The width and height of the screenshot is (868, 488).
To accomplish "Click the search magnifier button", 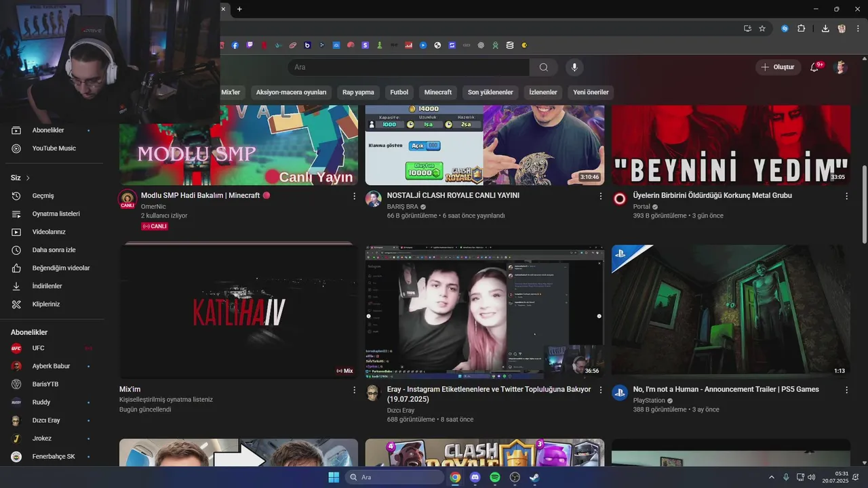I will tap(544, 67).
